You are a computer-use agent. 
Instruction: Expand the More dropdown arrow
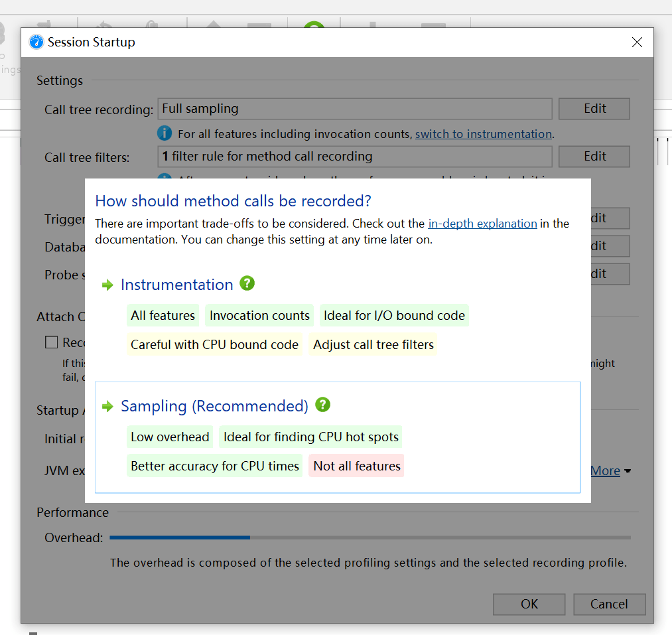point(628,471)
